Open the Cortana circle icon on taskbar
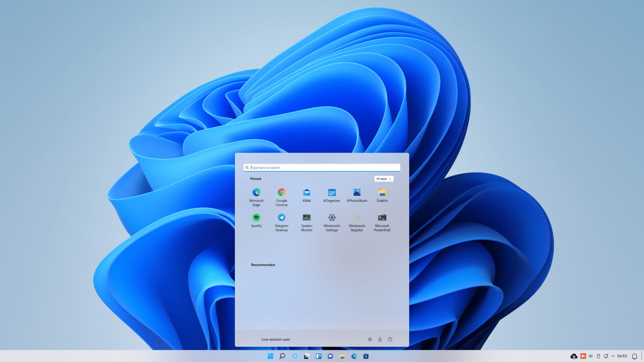Screen dimensions: 644x362 click(x=295, y=356)
